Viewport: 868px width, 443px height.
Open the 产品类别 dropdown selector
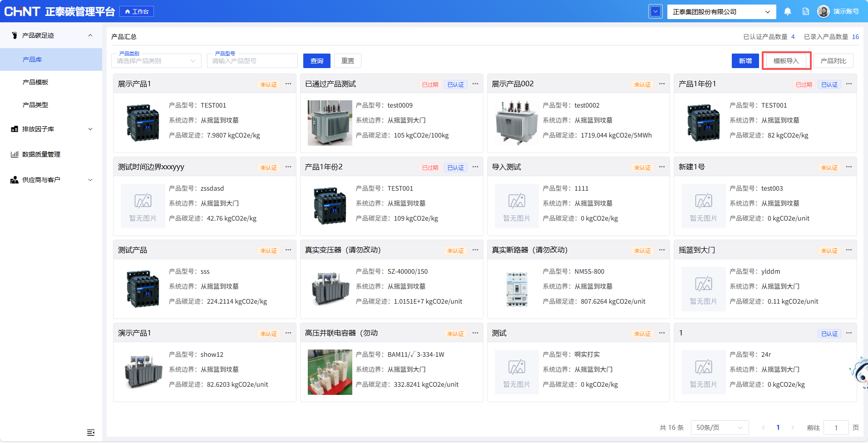tap(156, 61)
